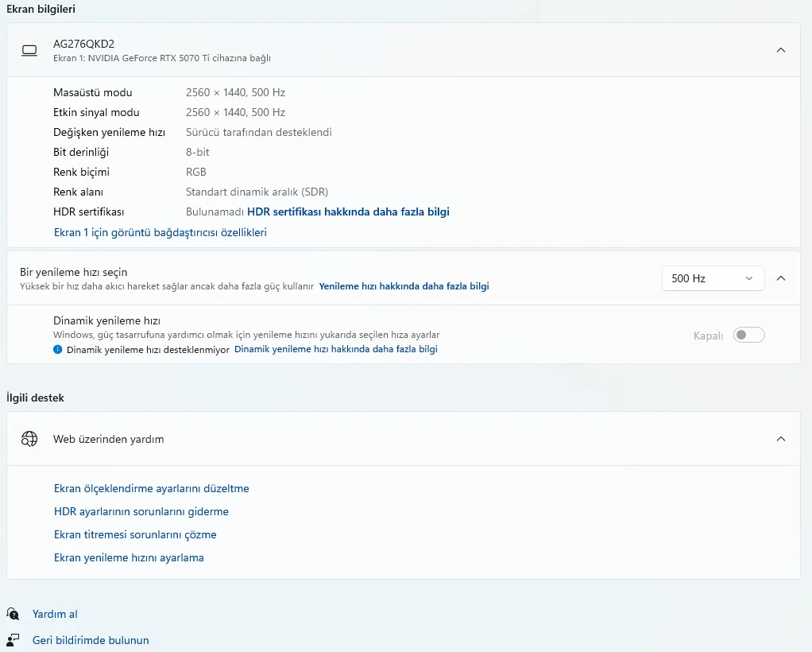Collapse the Web üzerinden yardım section
The height and width of the screenshot is (652, 812).
pyautogui.click(x=780, y=439)
